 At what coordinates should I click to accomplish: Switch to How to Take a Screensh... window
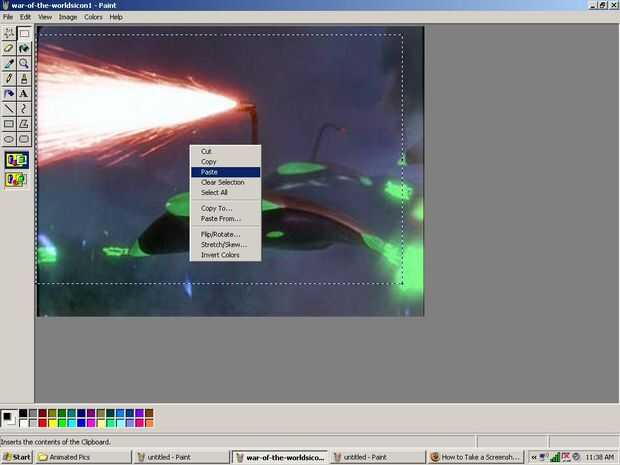pyautogui.click(x=476, y=457)
